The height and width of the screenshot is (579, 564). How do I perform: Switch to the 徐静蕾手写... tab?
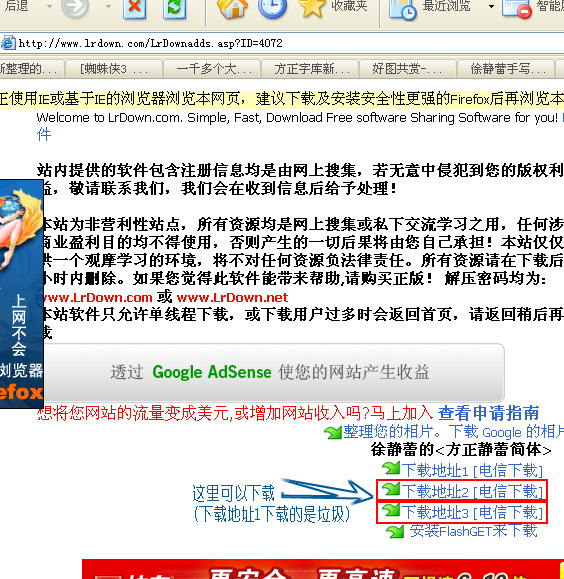[506, 69]
